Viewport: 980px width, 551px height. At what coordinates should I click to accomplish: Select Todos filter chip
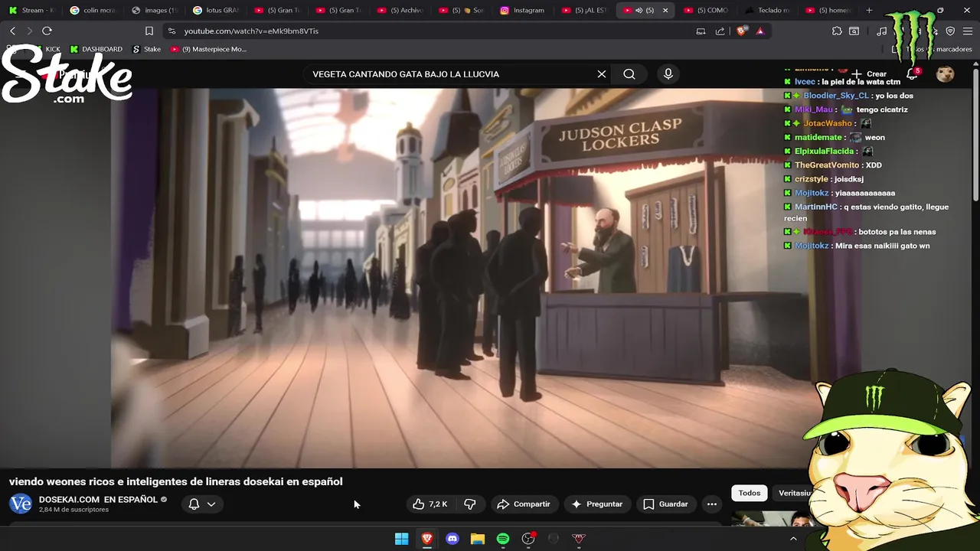pyautogui.click(x=750, y=493)
